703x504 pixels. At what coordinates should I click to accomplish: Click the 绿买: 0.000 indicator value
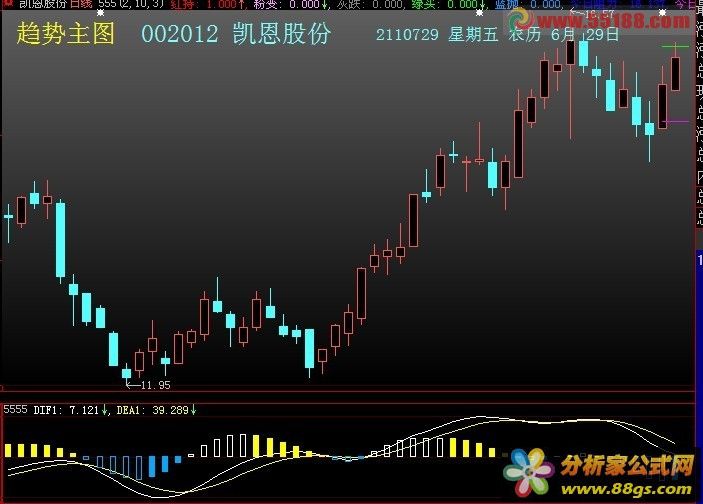point(448,4)
